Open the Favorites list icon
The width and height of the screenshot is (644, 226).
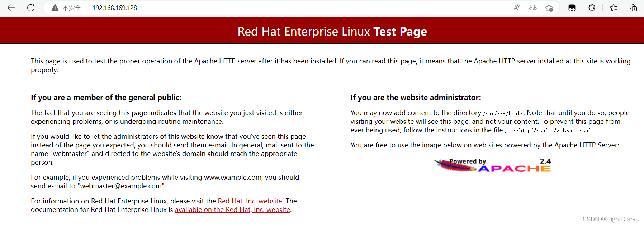[x=614, y=8]
